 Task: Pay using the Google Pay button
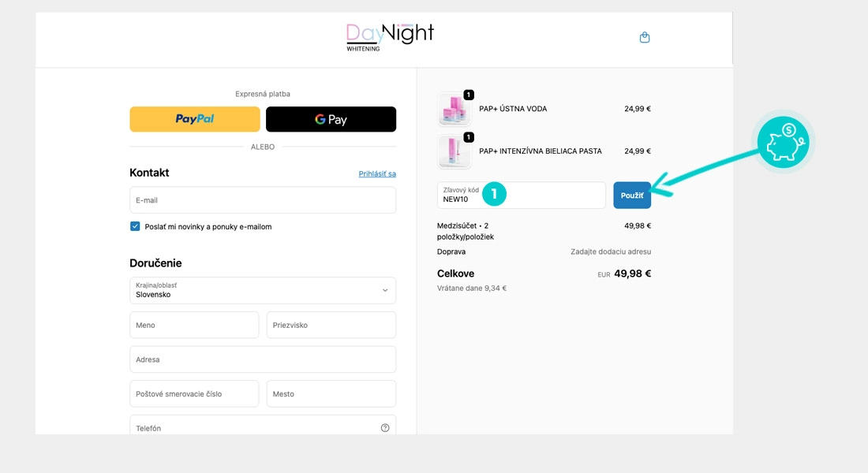[x=331, y=119]
